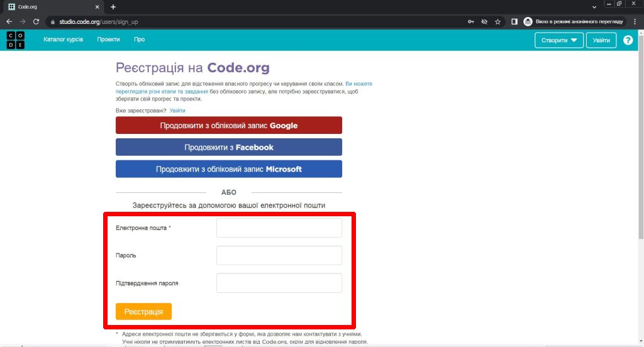Viewport: 644px width, 347px height.
Task: Focus the Електронна пошта input field
Action: pos(279,228)
